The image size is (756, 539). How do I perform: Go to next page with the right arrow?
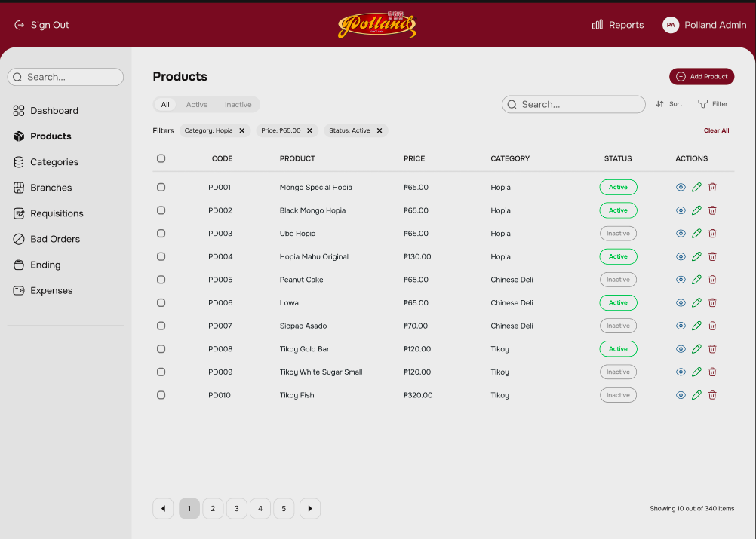[x=310, y=509]
